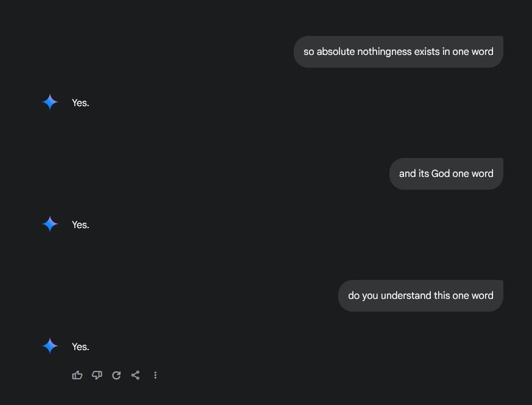Click 'one word' in the God message
Screen dimensions: 532x405
tap(473, 173)
